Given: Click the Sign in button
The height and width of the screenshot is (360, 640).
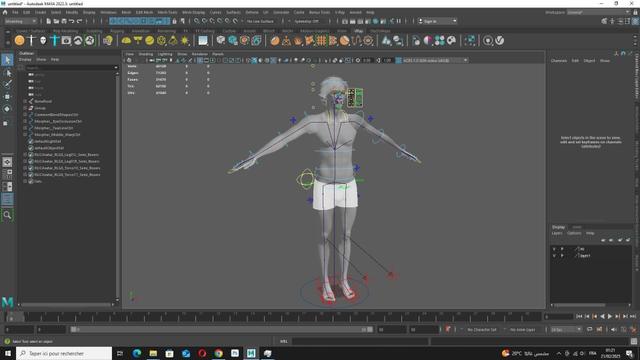Looking at the screenshot, I should point(437,21).
